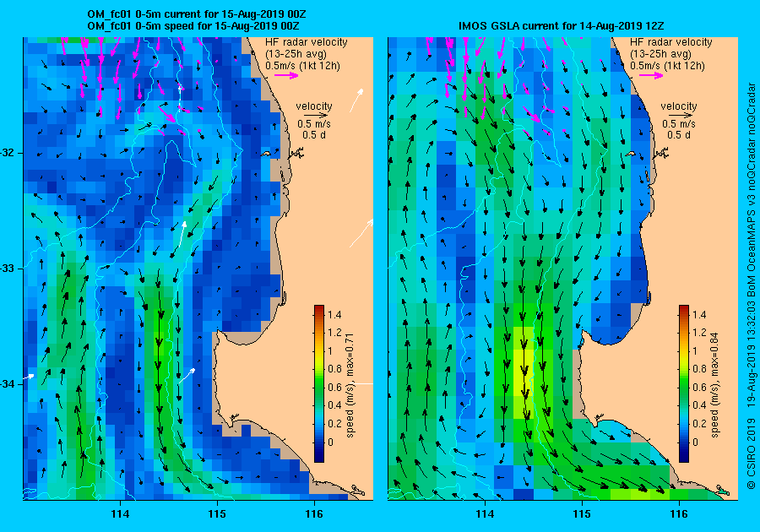Click black velocity scale arrow in OM_fc01 panel
The height and width of the screenshot is (532, 760).
click(x=316, y=116)
